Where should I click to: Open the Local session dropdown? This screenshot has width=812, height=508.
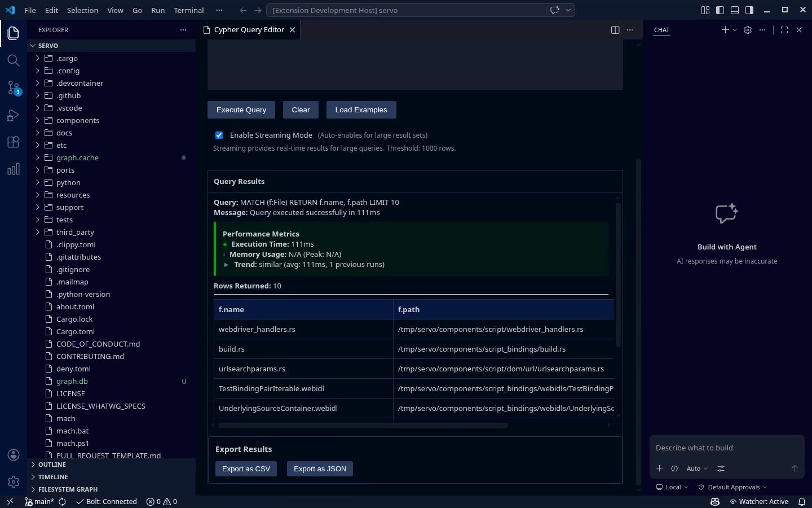pos(672,487)
